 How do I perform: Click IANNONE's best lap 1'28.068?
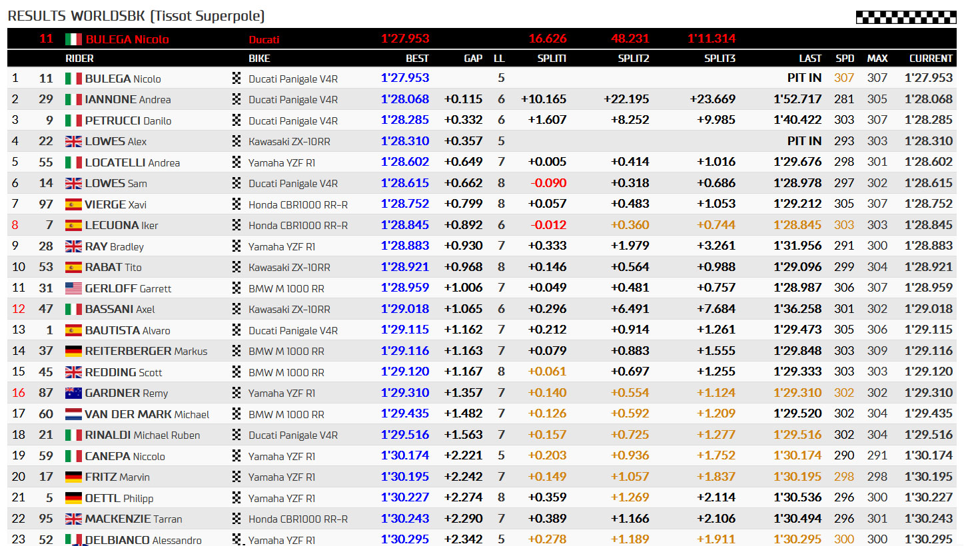(x=405, y=99)
